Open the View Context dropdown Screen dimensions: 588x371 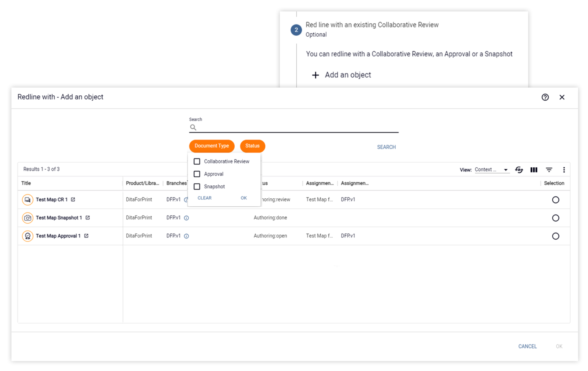492,170
